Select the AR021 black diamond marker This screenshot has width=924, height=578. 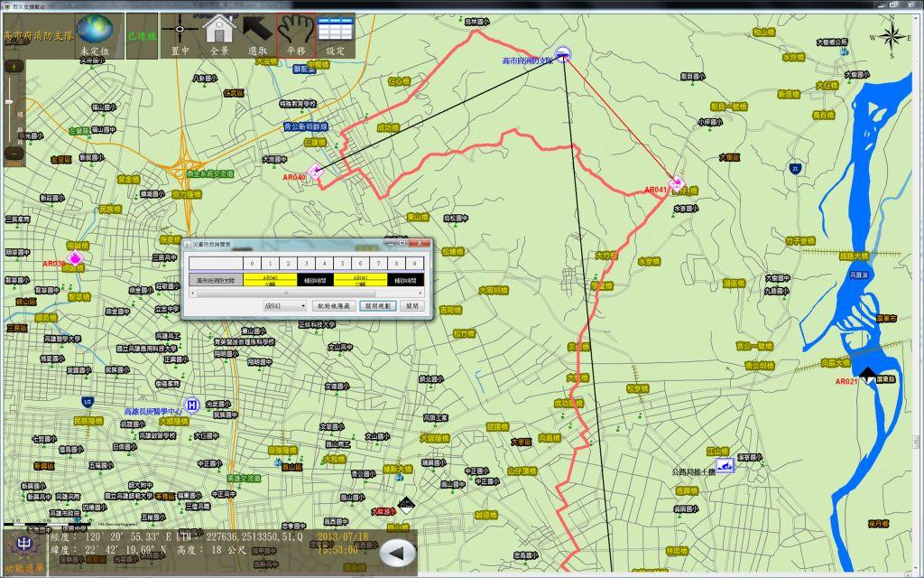point(867,375)
